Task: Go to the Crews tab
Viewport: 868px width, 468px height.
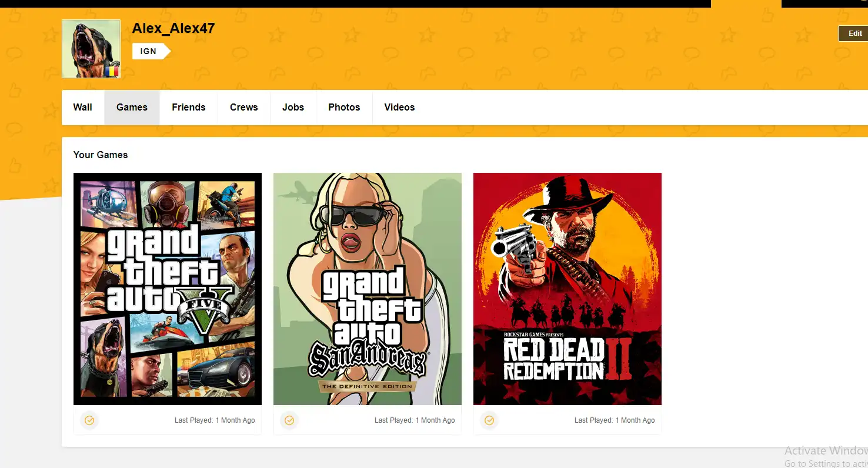Action: [x=244, y=107]
